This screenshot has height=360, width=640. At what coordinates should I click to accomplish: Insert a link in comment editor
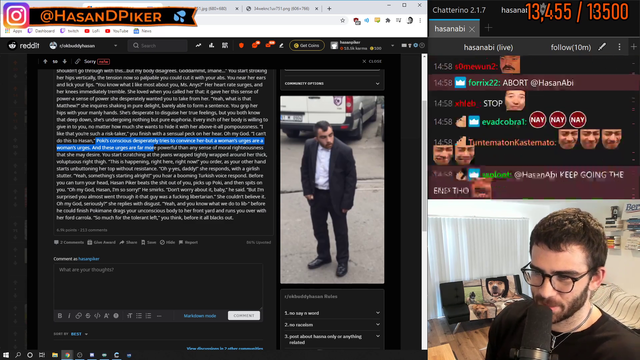coord(78,316)
